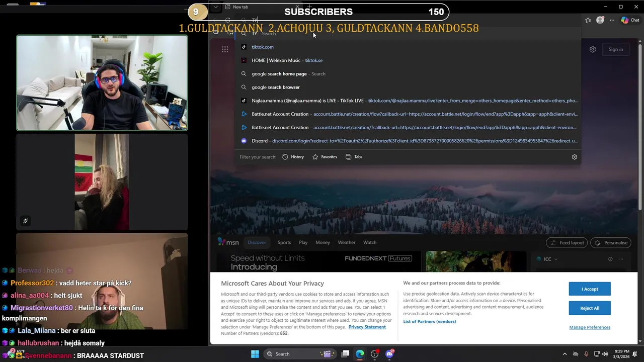Click the Windows taskbar Search box
The width and height of the screenshot is (644, 362).
tap(299, 354)
